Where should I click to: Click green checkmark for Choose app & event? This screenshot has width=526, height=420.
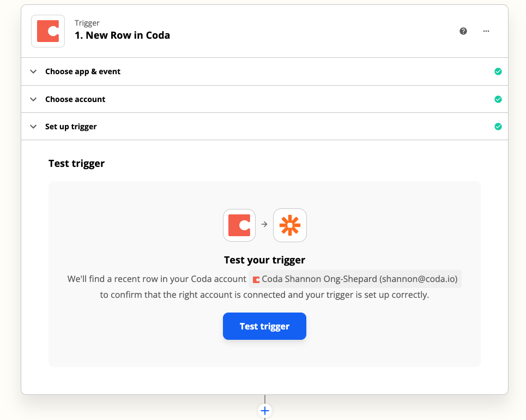click(498, 71)
